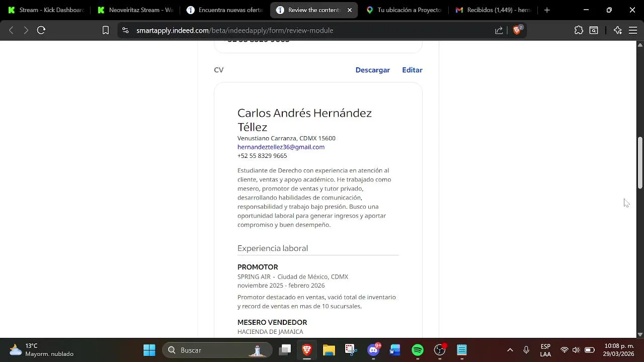
Task: Click the address Venustiano Carranza, CDMX 15600
Action: pyautogui.click(x=286, y=138)
